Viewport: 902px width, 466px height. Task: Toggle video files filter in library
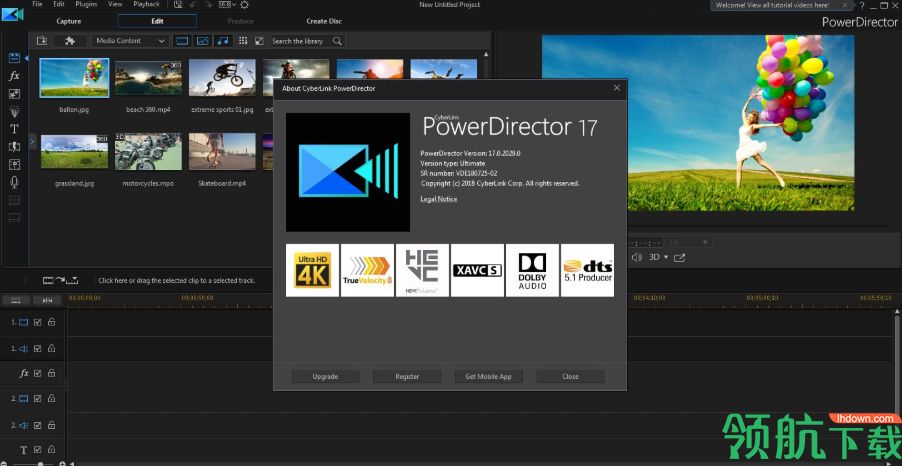[x=182, y=41]
